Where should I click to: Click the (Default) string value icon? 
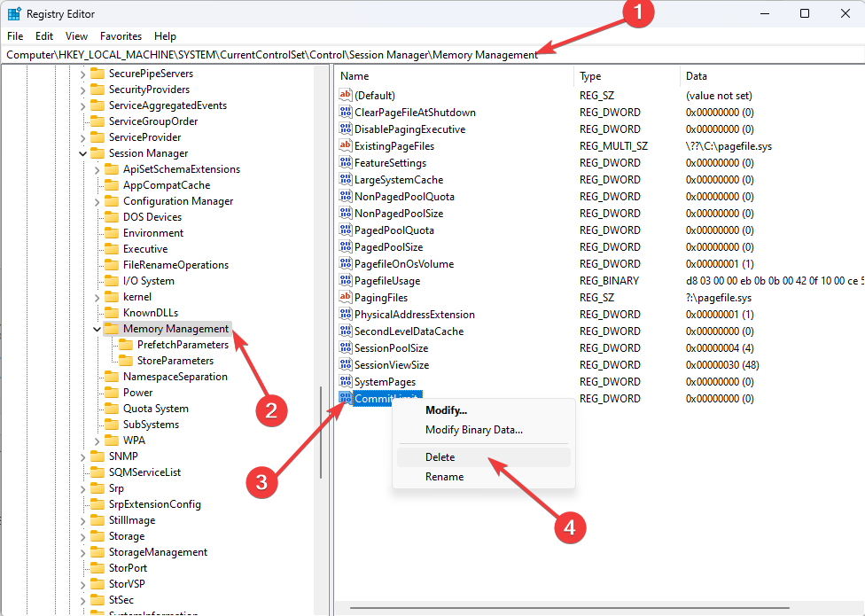click(346, 95)
